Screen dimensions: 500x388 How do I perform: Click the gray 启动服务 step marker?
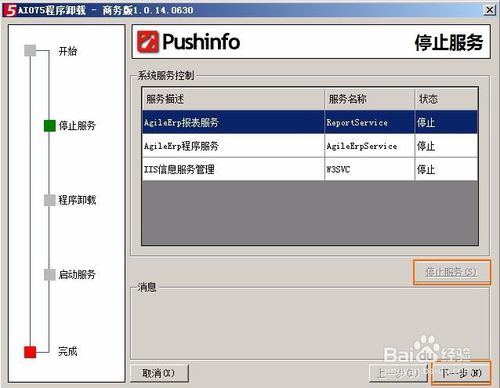50,275
